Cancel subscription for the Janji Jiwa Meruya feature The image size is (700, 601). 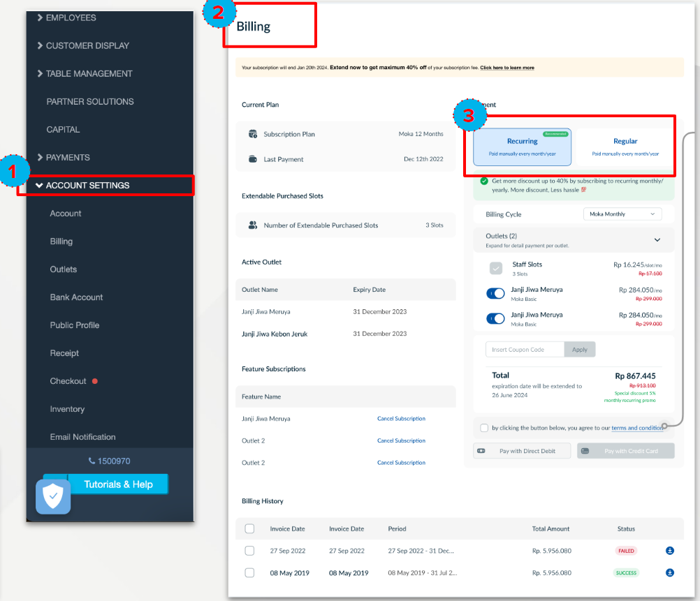[401, 419]
